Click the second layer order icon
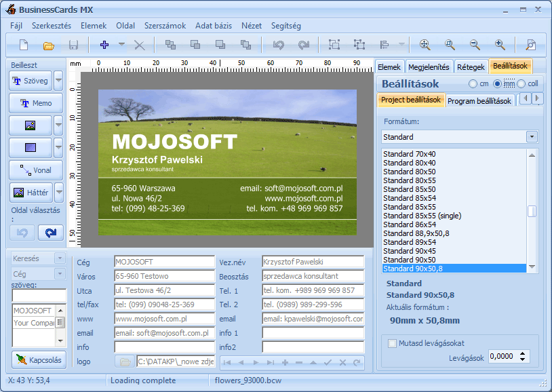 click(x=195, y=45)
